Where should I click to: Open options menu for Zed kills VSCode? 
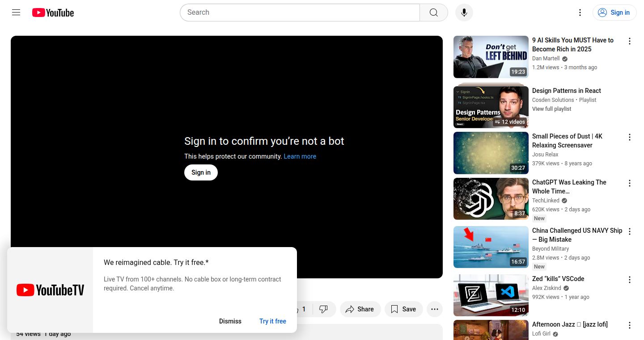click(x=630, y=280)
